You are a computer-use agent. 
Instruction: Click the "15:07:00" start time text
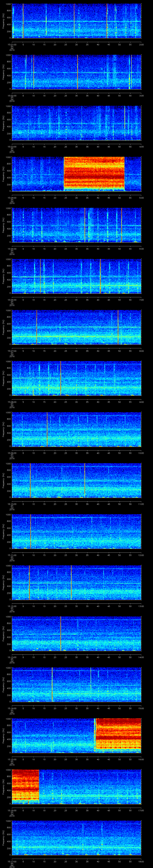12,351
